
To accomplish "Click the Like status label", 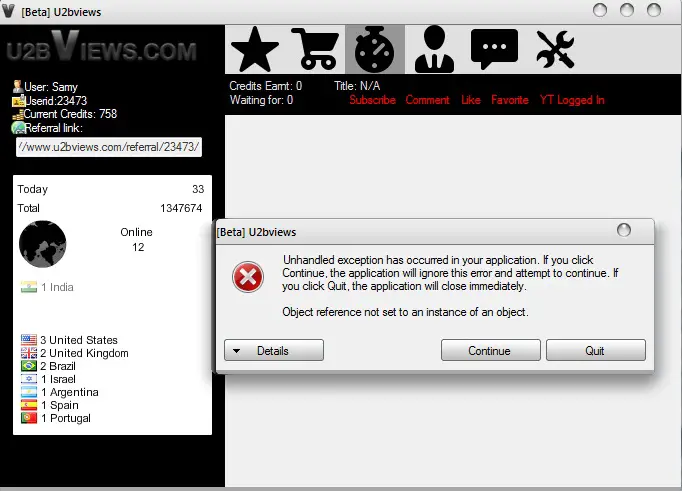I will (x=471, y=100).
